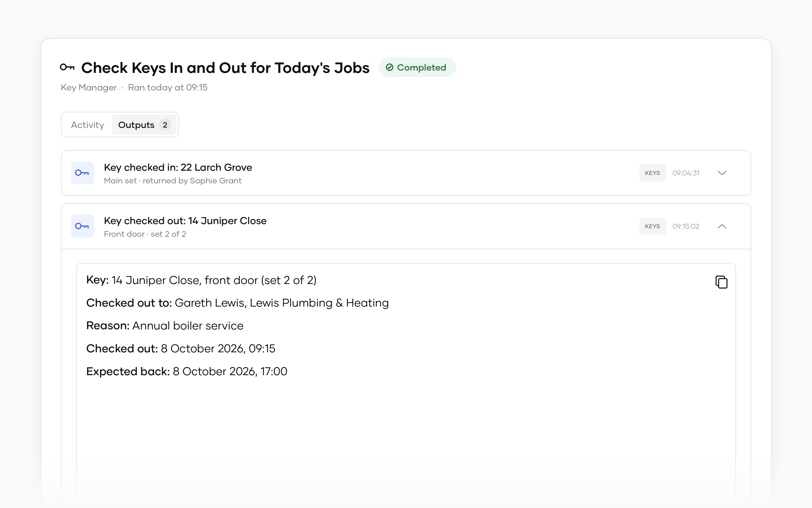Click the checkmark icon in the Completed badge
The height and width of the screenshot is (508, 812).
click(389, 68)
